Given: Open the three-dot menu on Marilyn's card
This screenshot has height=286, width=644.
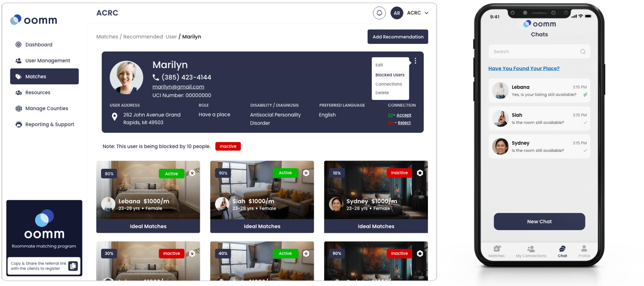Looking at the screenshot, I should [x=415, y=61].
